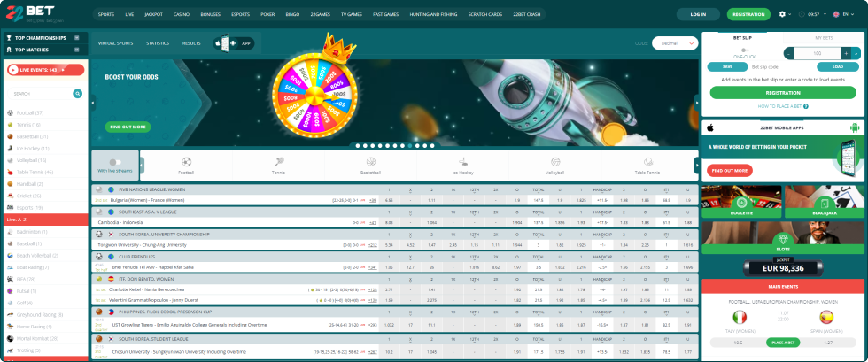Select Ice Hockey icon in the sports carousel
Viewport: 868px width, 362px height.
coord(462,162)
